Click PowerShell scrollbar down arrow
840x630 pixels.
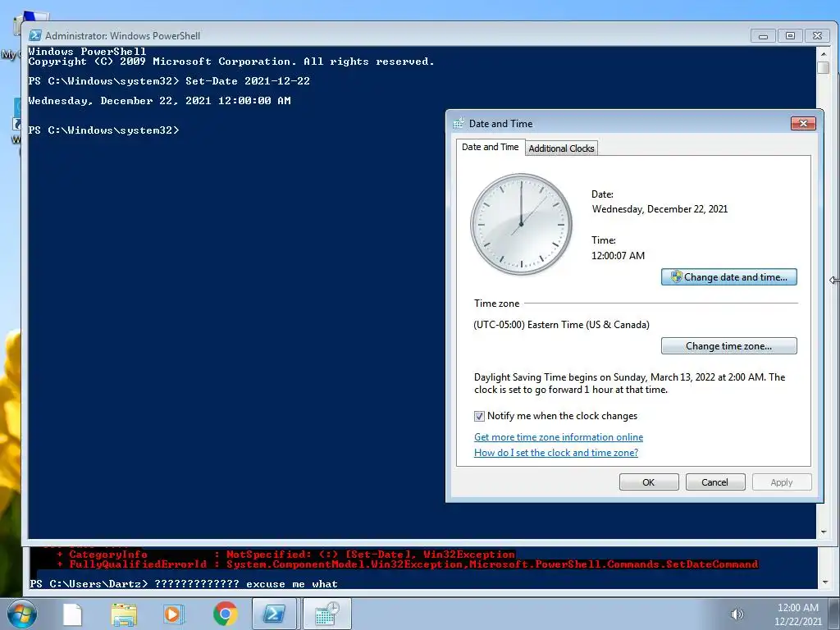pos(824,532)
